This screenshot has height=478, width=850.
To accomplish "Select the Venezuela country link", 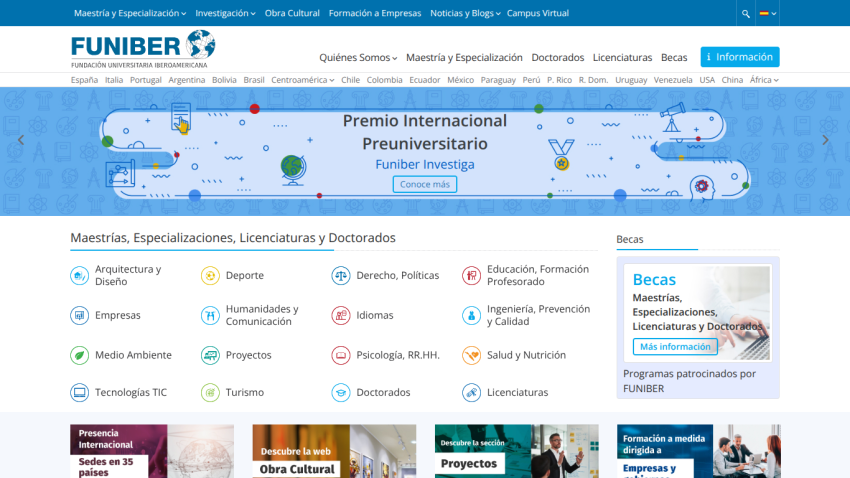I will click(x=673, y=80).
